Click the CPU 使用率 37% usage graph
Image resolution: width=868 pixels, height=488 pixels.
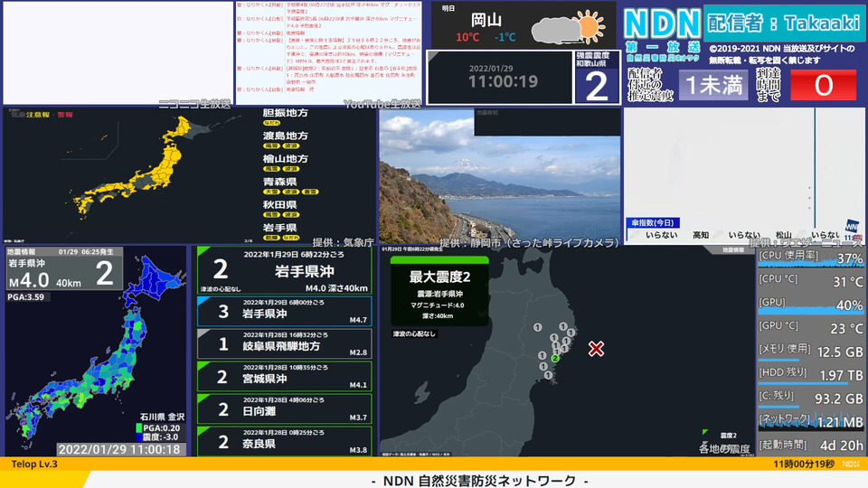810,258
